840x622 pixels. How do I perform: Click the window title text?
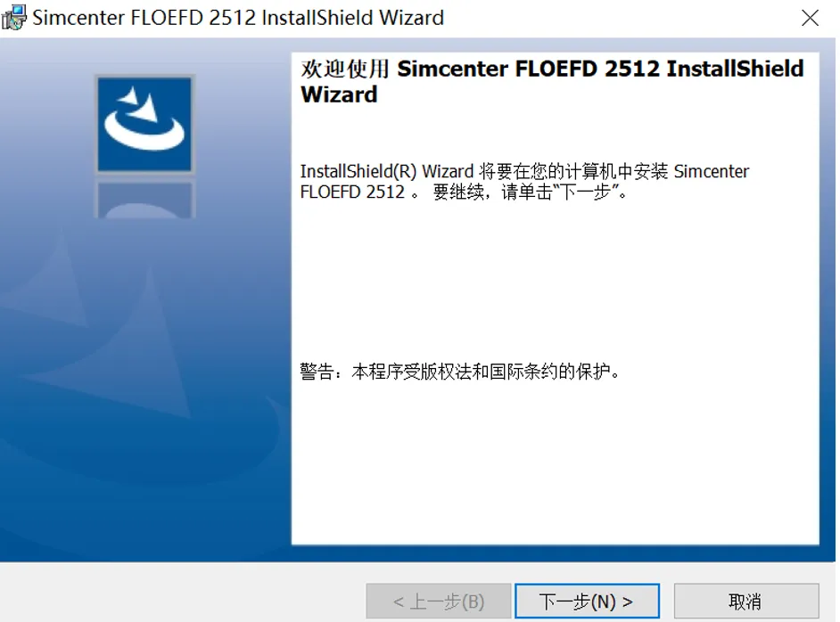[x=238, y=18]
